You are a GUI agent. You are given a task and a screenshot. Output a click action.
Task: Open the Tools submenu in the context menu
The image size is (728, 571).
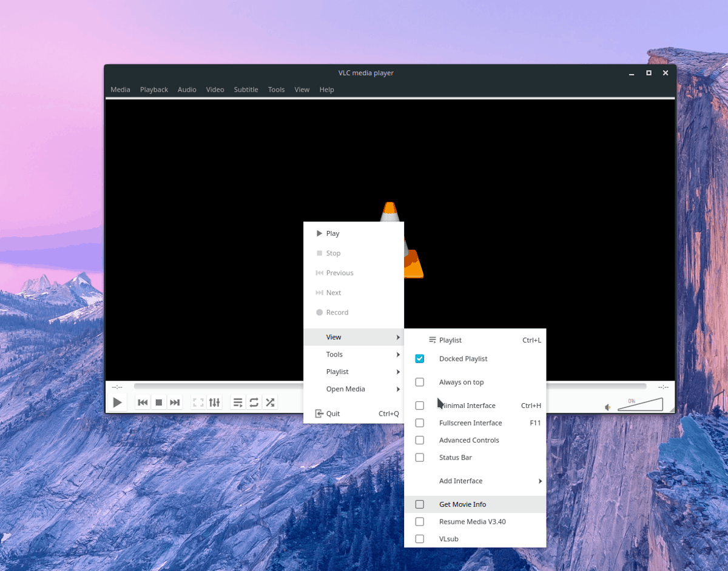pyautogui.click(x=334, y=354)
